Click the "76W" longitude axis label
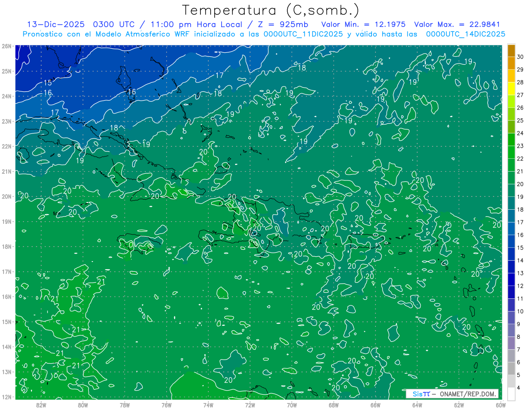 tap(167, 404)
